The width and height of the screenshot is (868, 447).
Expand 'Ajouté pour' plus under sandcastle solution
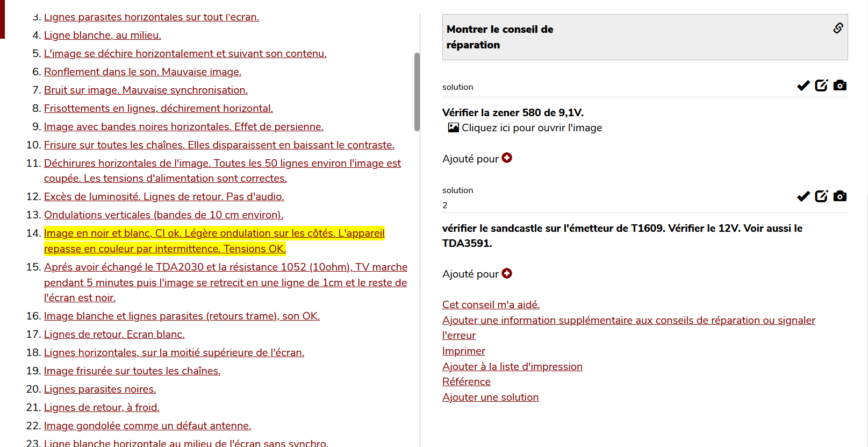pos(507,273)
